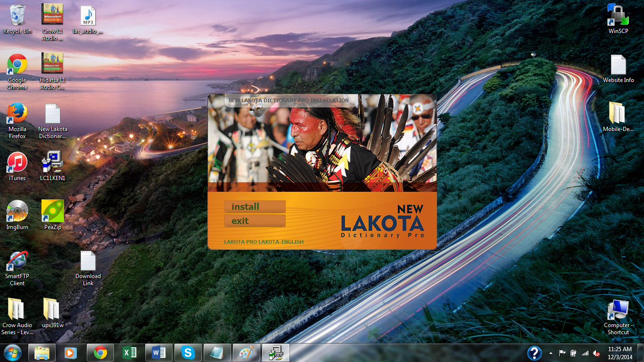Switch to Skype on the taskbar
The image size is (644, 362).
[x=188, y=353]
